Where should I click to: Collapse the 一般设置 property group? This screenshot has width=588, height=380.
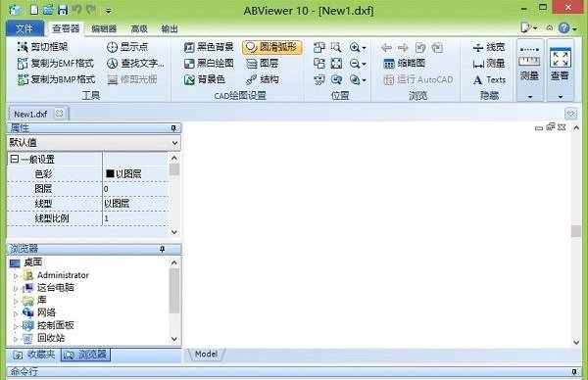click(15, 160)
